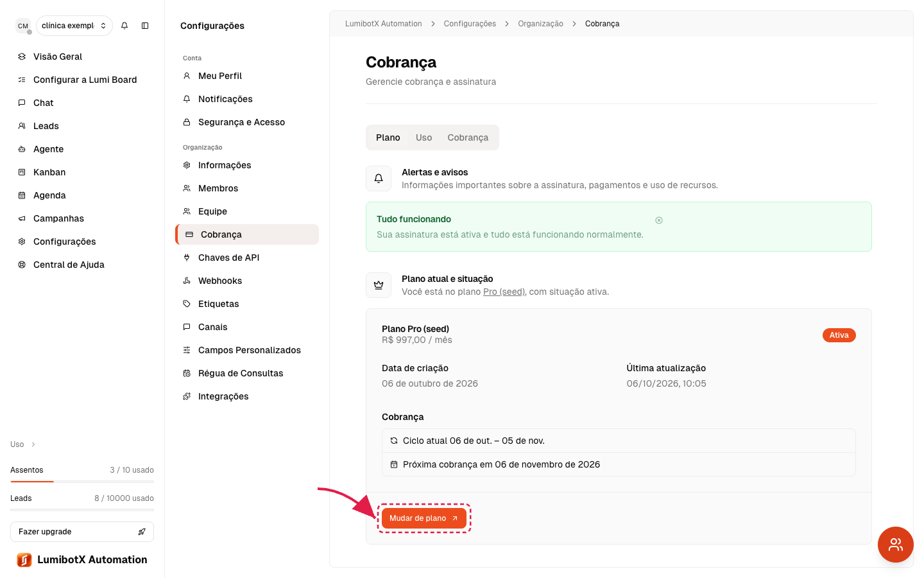Open the Kanban board

82,172
